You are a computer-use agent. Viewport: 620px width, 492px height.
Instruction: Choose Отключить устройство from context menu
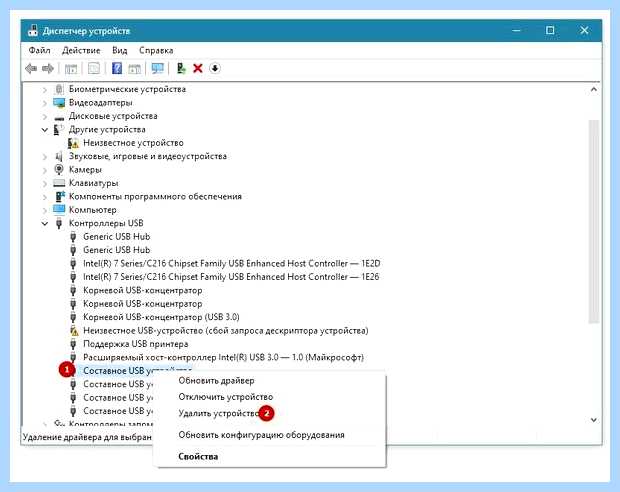click(x=226, y=397)
